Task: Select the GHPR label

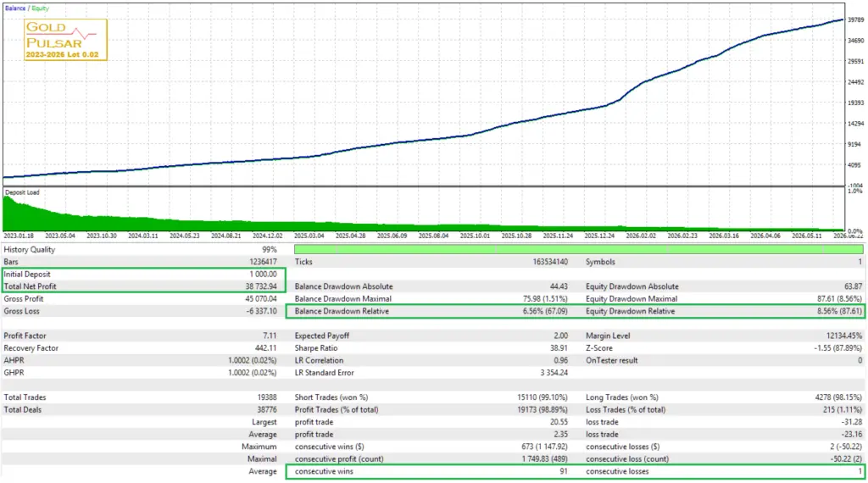Action: pyautogui.click(x=14, y=373)
